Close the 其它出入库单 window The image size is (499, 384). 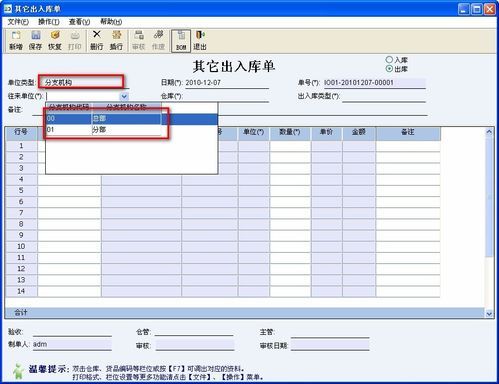[x=489, y=9]
